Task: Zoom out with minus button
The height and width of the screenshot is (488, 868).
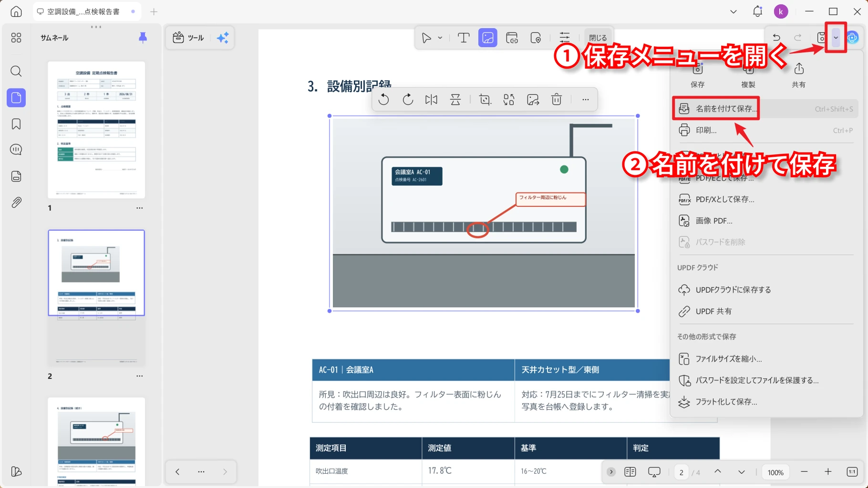Action: pos(804,472)
